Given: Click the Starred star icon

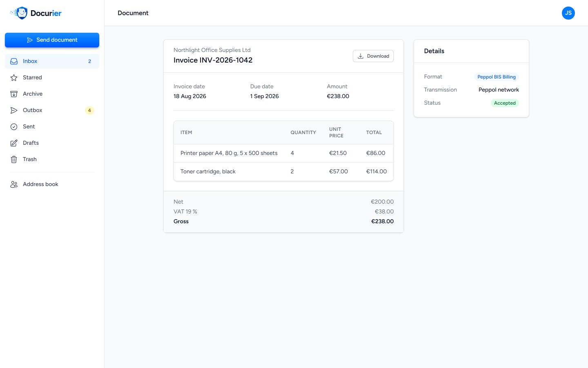Looking at the screenshot, I should tap(14, 78).
